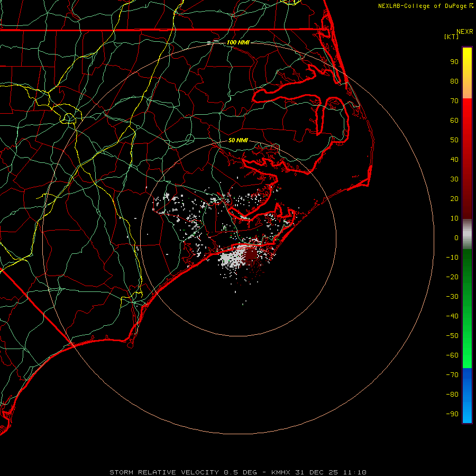Click the 60 value on the velocity scale
Viewport: 476px width, 476px height.
click(x=454, y=121)
